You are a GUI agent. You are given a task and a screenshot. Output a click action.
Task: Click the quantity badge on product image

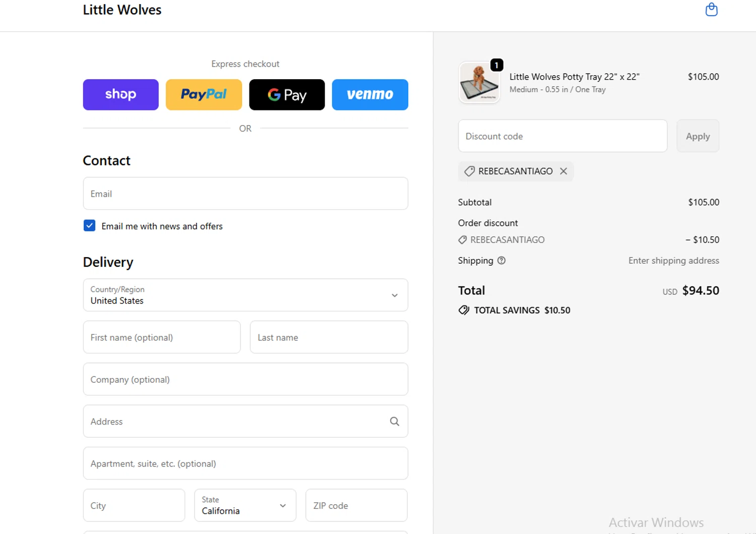click(x=496, y=65)
